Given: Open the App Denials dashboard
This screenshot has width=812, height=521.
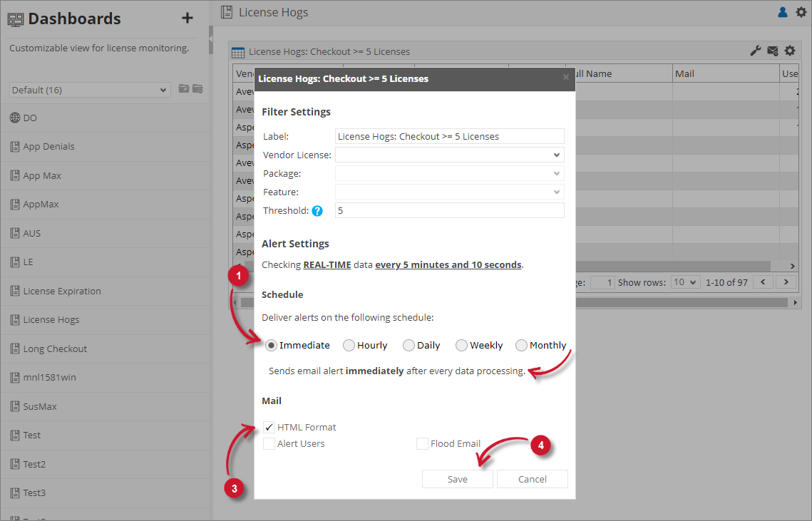Looking at the screenshot, I should tap(106, 147).
